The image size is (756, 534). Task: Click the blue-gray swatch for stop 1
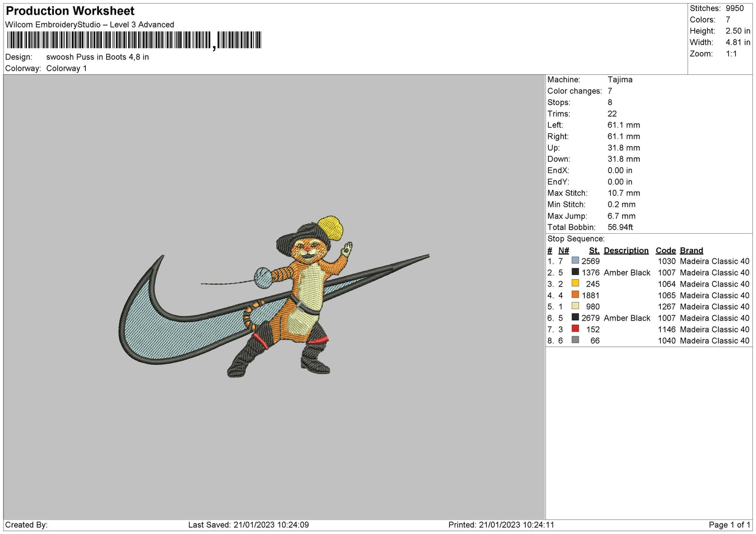tap(575, 260)
